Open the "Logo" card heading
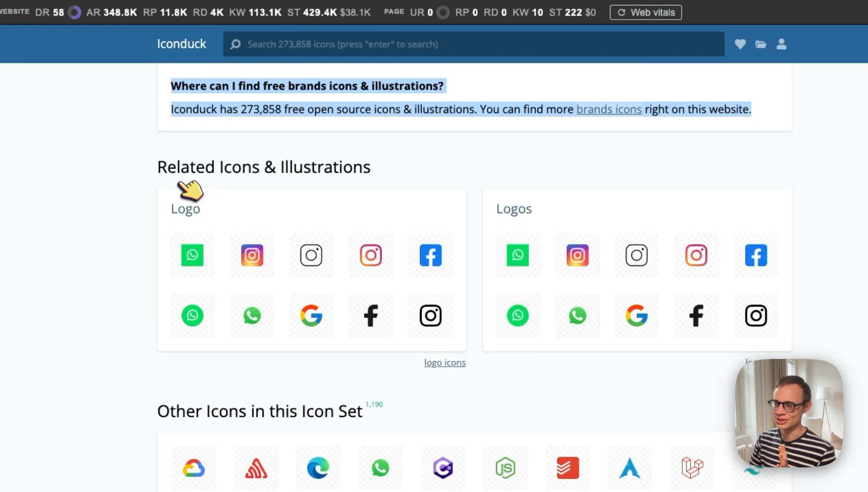This screenshot has height=492, width=868. coord(186,209)
